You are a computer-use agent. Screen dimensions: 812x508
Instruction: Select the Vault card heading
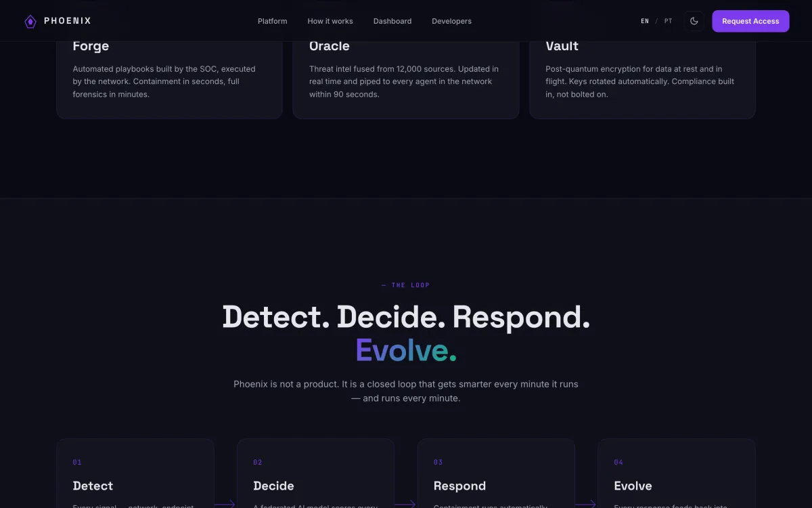[x=562, y=46]
